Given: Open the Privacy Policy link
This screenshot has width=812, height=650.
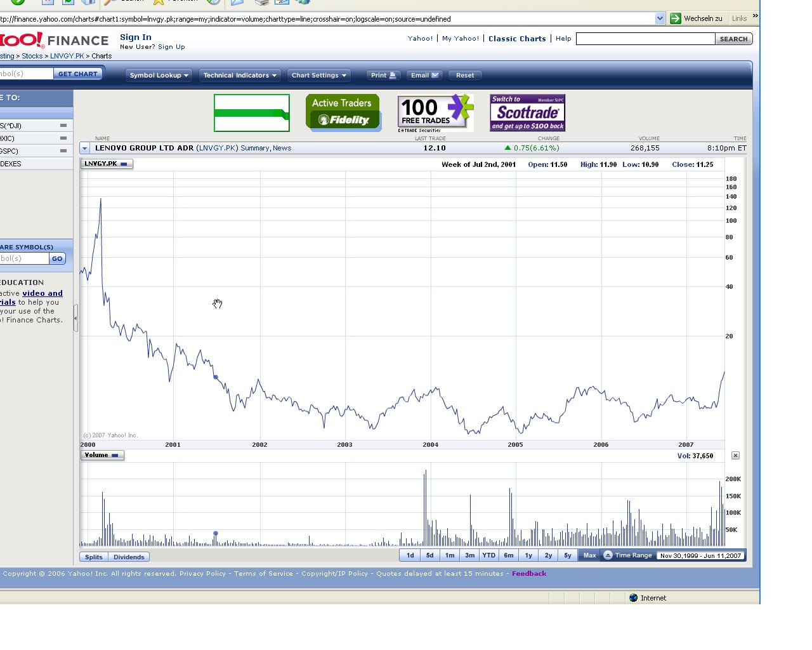Looking at the screenshot, I should pyautogui.click(x=202, y=574).
